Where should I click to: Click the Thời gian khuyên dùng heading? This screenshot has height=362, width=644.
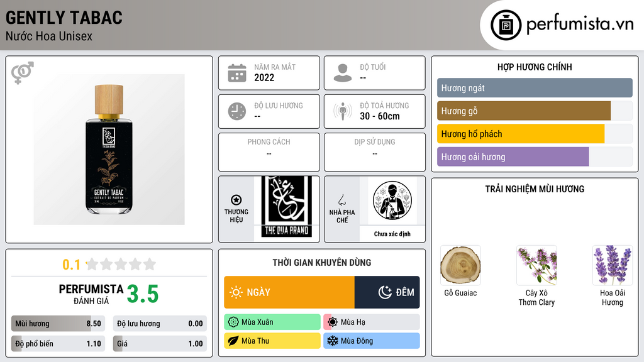click(x=322, y=263)
